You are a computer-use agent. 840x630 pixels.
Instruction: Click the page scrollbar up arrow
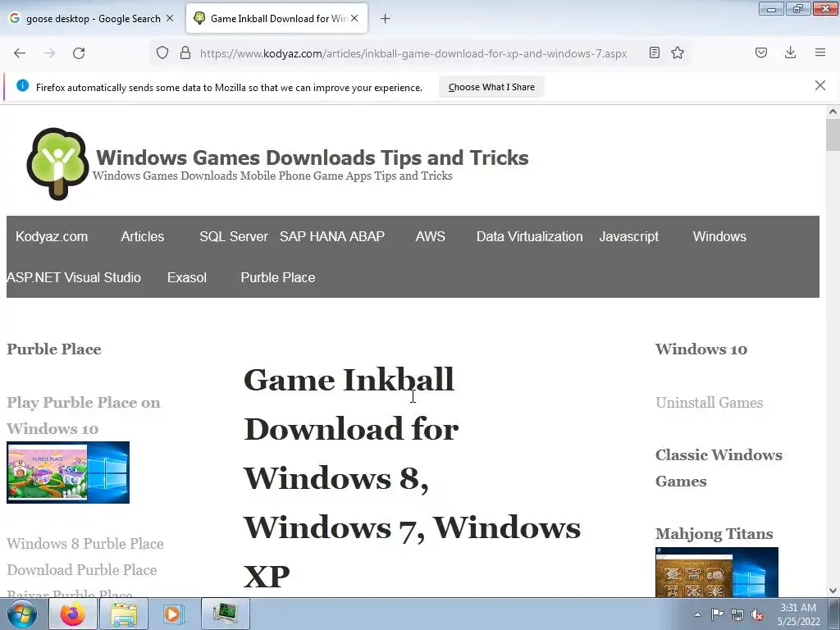click(833, 112)
